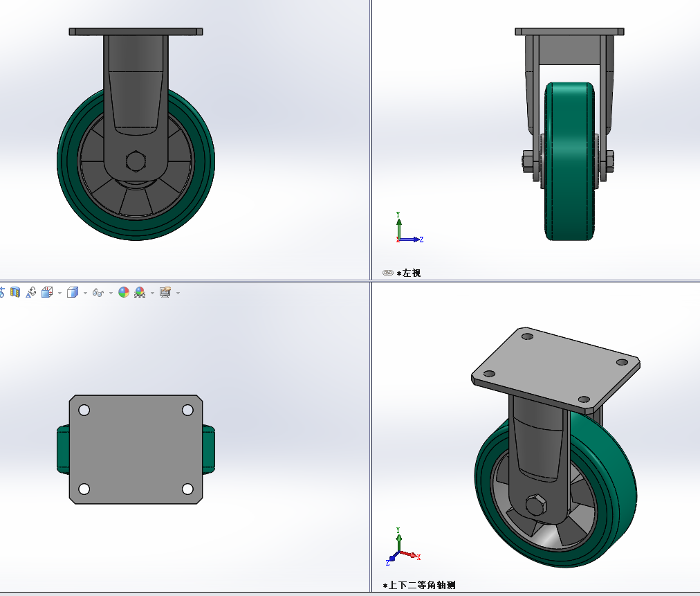The image size is (700, 596).
Task: Click the Dynamic Annotation Views icon
Action: coord(31,293)
